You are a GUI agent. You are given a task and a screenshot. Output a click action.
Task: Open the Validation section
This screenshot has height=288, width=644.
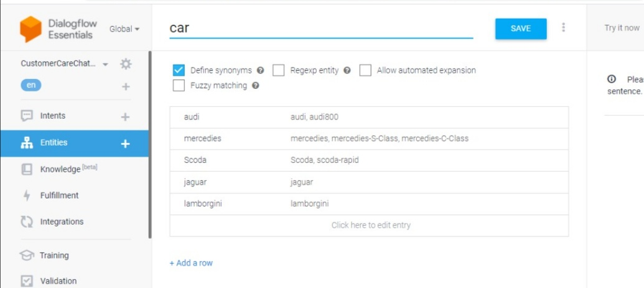pyautogui.click(x=58, y=281)
